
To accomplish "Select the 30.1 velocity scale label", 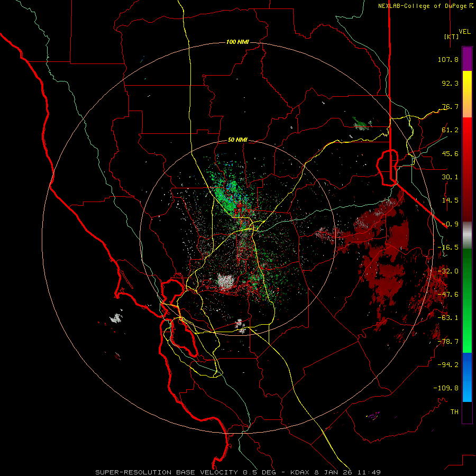I will (450, 177).
